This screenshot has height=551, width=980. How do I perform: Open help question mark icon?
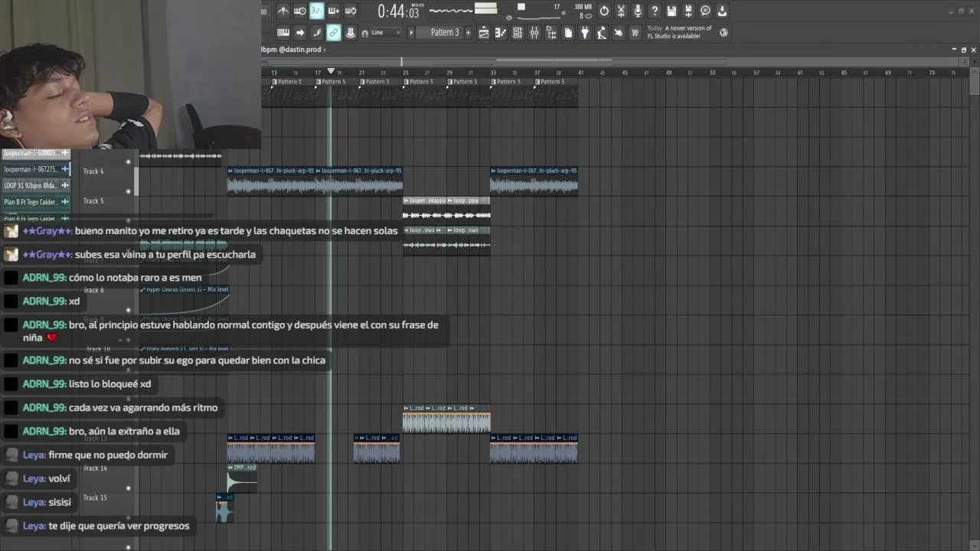point(655,11)
